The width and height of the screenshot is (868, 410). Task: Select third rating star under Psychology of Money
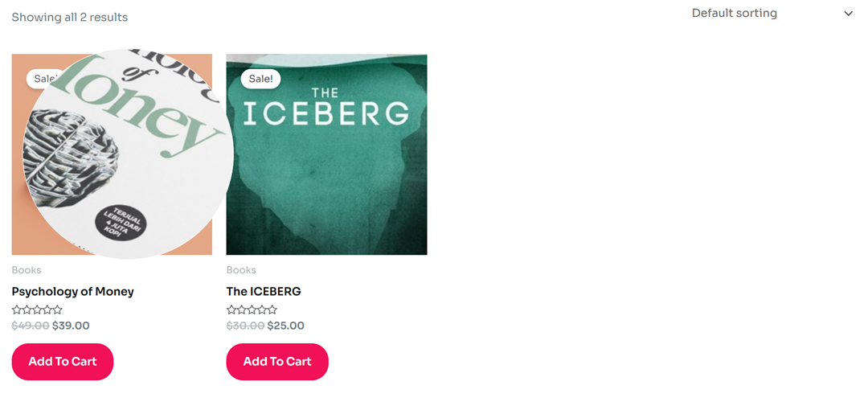[37, 310]
